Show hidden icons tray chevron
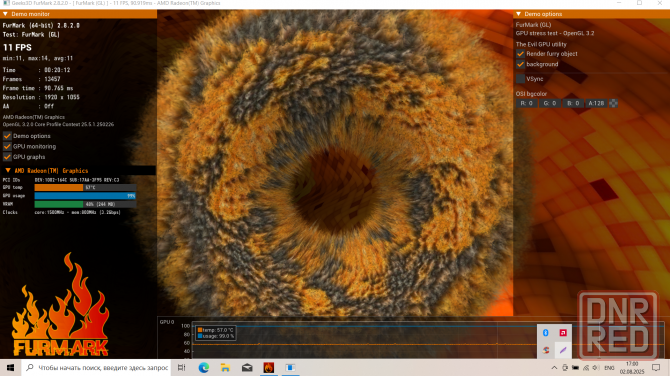 554,367
